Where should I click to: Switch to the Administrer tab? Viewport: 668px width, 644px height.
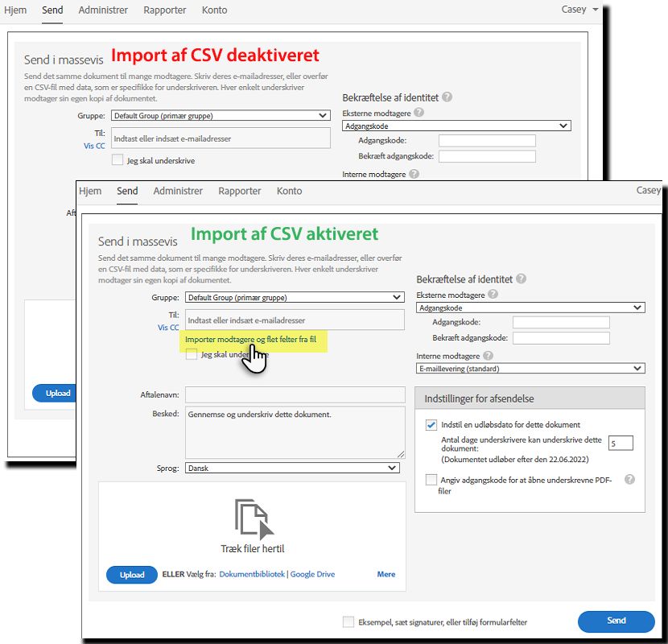click(179, 191)
